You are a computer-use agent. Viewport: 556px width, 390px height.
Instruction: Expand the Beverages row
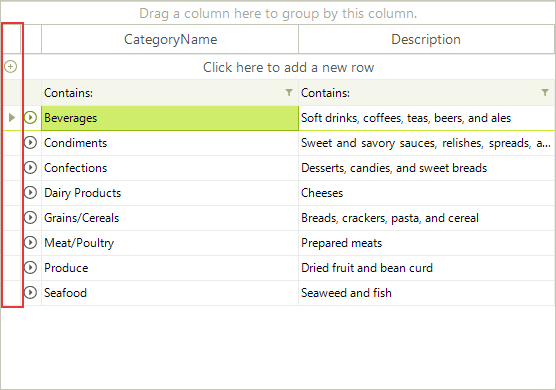(x=30, y=117)
